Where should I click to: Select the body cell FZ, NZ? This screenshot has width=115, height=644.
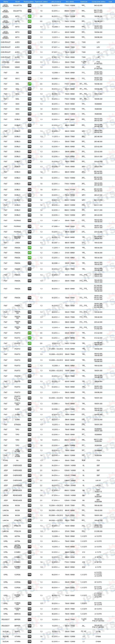coord(84,632)
